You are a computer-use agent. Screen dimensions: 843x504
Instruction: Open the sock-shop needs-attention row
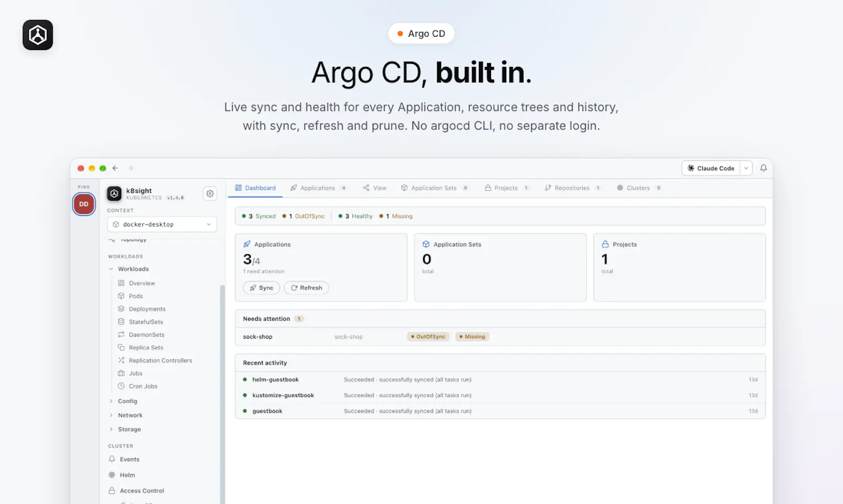(500, 337)
